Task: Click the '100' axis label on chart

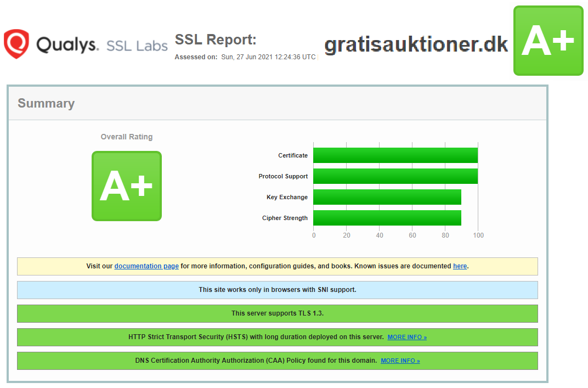Action: tap(478, 235)
